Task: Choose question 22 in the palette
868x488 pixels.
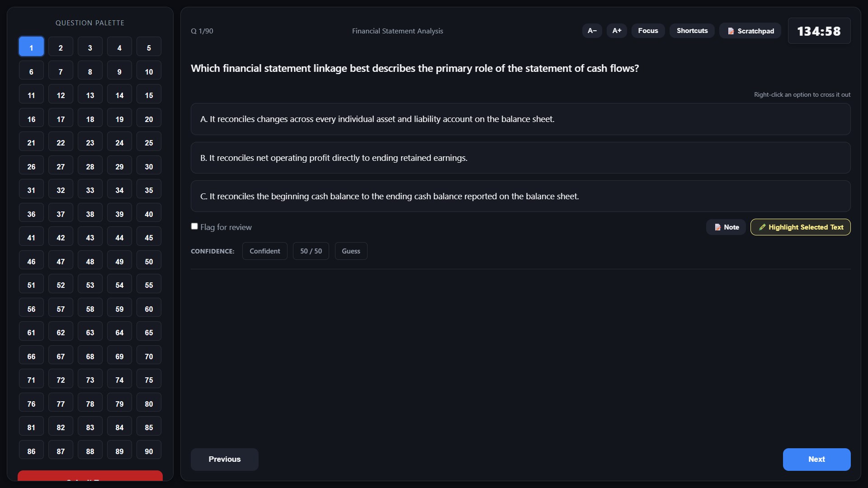Action: [61, 142]
